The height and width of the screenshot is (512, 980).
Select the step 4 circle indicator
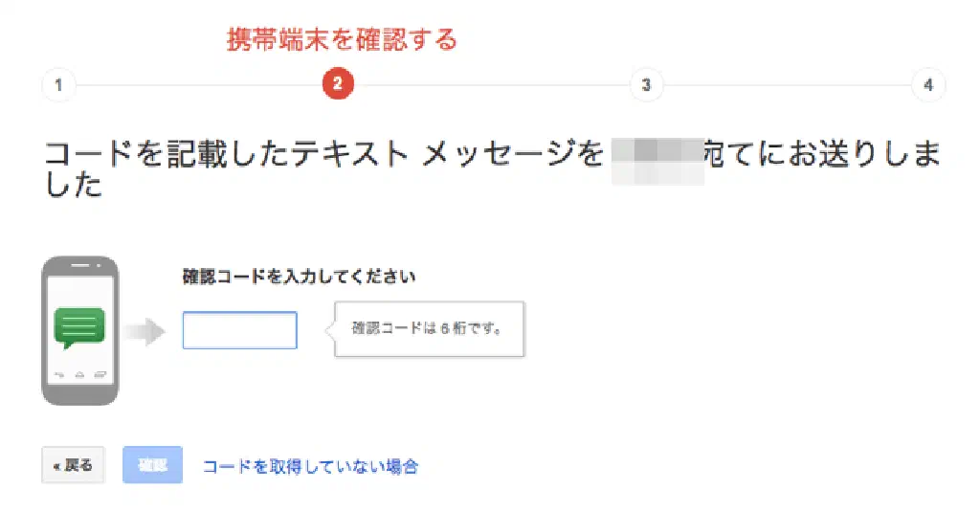[927, 85]
